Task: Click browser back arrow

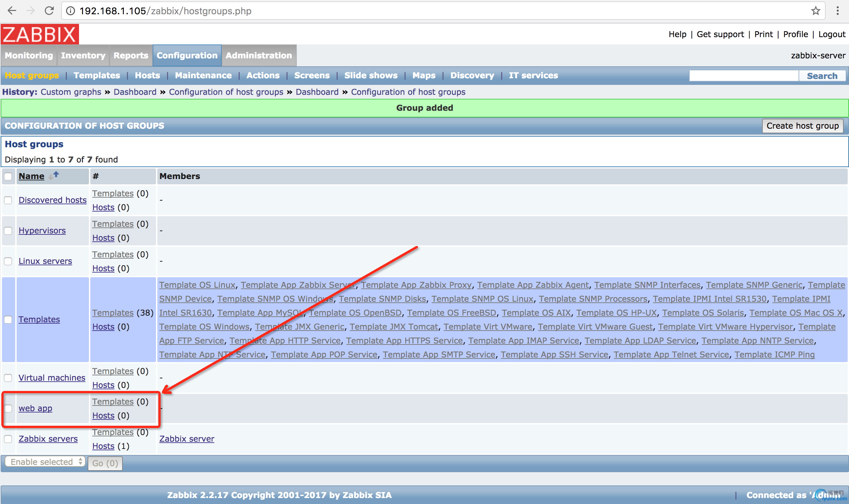Action: point(12,11)
